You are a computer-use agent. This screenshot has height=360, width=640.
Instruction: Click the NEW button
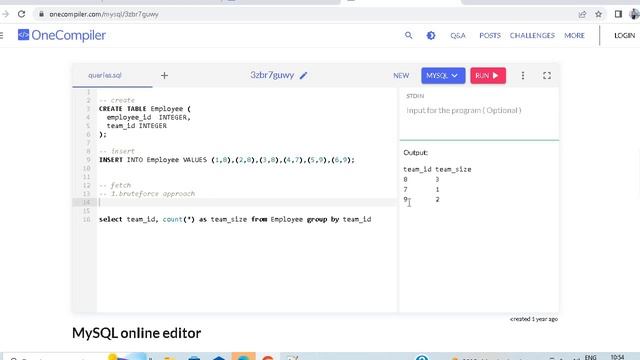tap(401, 76)
